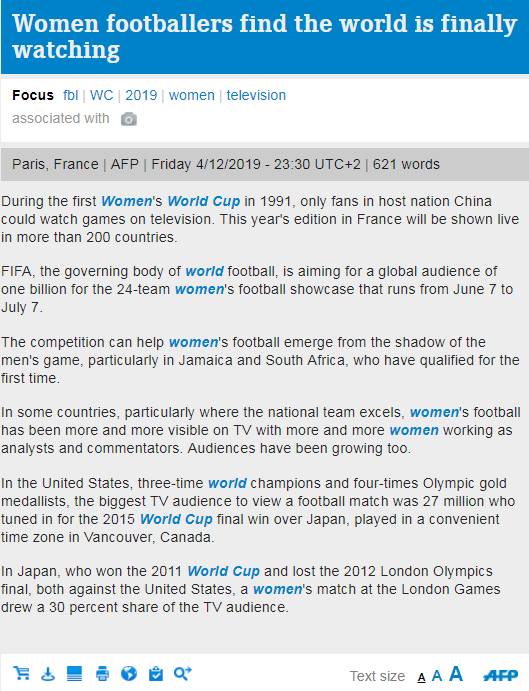Screen dimensions: 529x691
Task: Select largest text size A
Action: pyautogui.click(x=456, y=674)
